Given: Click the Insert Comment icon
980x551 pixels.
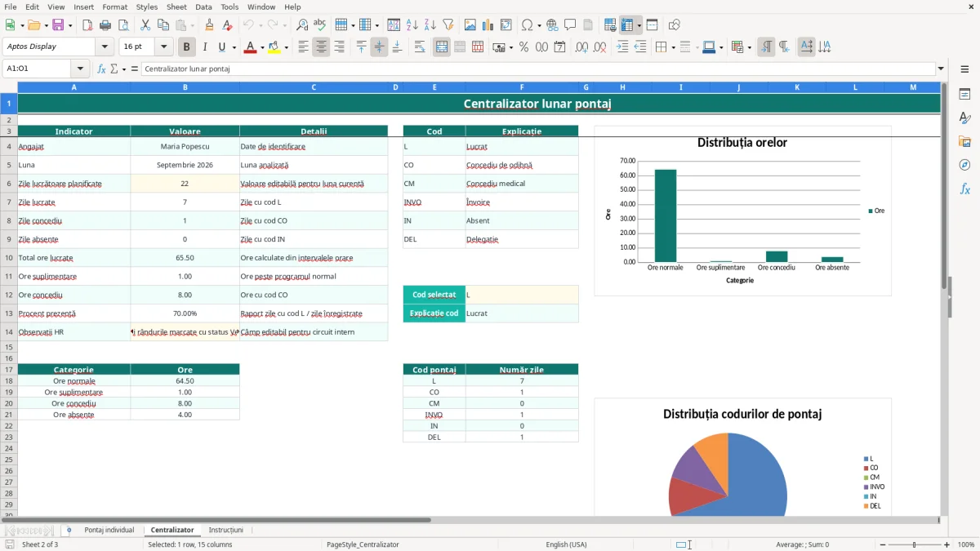Looking at the screenshot, I should [x=570, y=25].
